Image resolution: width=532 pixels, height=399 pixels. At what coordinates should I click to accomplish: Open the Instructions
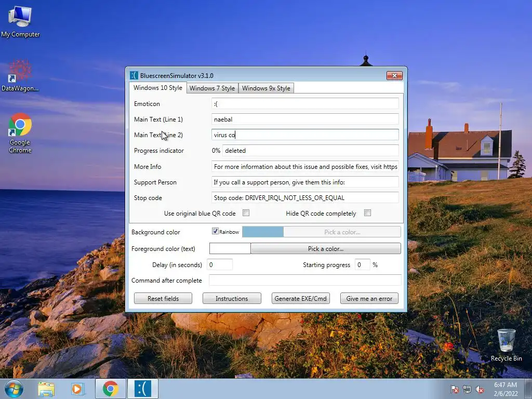(232, 298)
